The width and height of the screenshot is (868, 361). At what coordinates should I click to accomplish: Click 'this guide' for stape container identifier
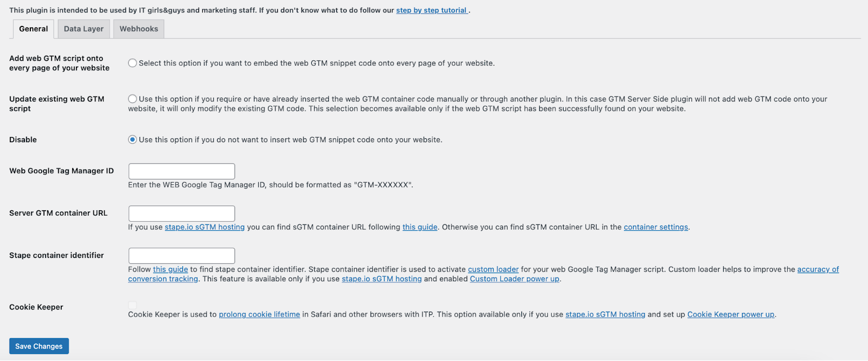(170, 269)
